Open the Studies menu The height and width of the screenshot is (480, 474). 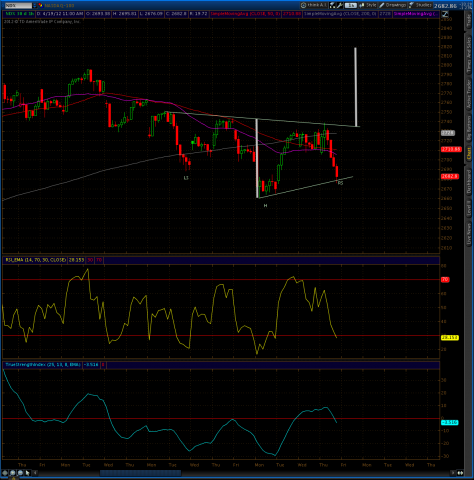420,5
